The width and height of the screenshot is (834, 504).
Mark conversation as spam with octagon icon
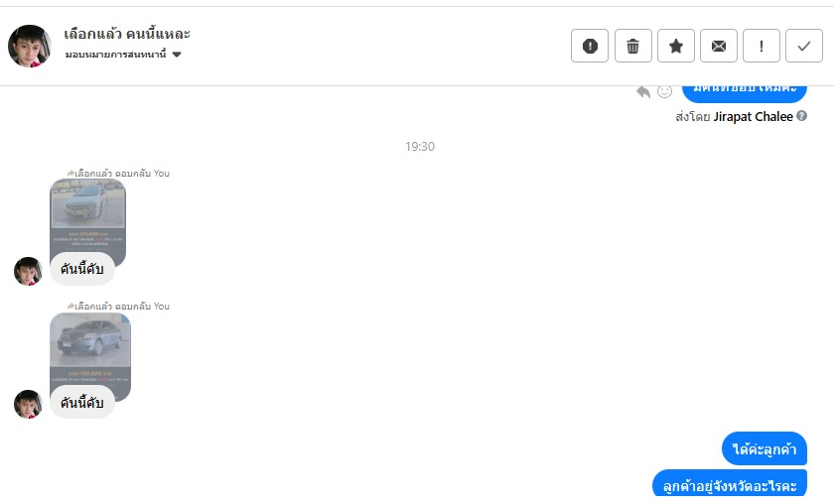coord(590,46)
